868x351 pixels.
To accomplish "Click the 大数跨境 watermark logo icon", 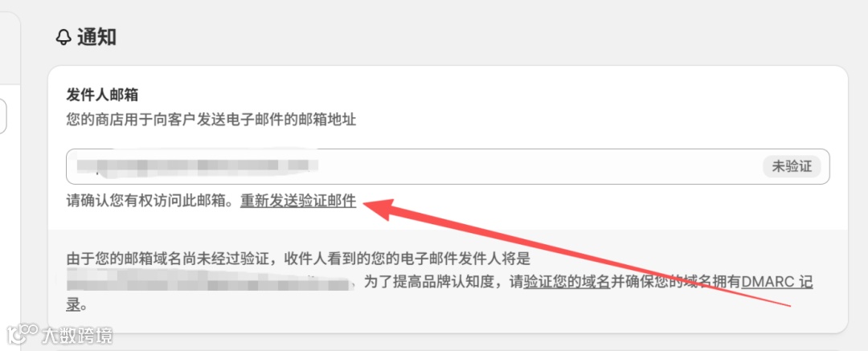I will pos(23,334).
